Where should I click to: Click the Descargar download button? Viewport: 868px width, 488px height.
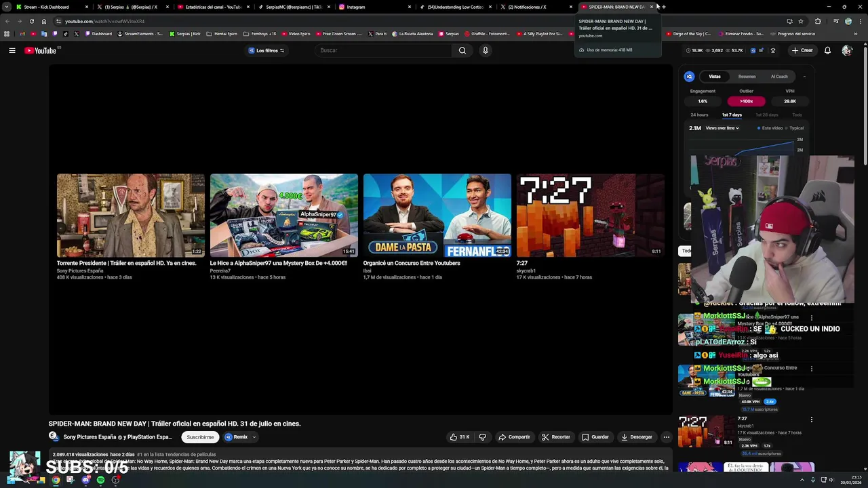(636, 437)
